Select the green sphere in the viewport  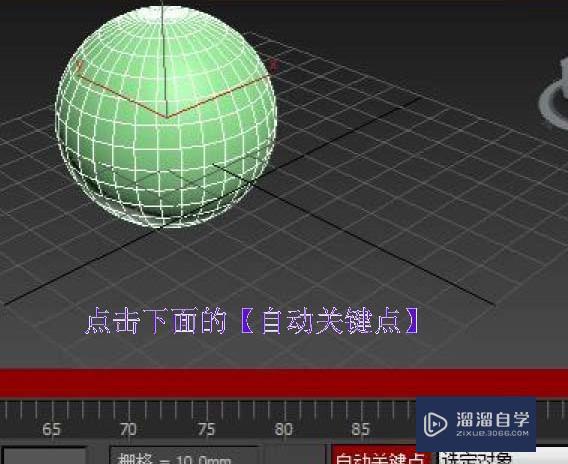pyautogui.click(x=166, y=116)
